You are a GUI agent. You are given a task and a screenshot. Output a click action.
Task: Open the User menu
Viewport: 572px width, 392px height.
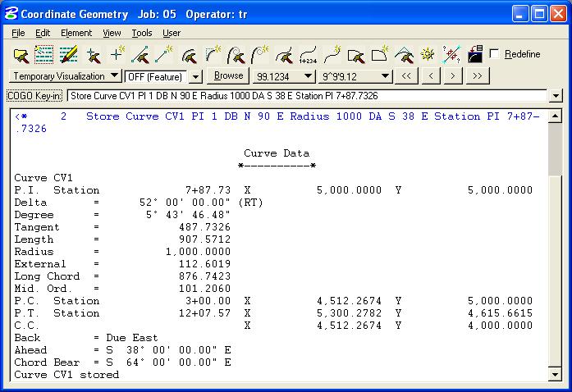(x=172, y=33)
